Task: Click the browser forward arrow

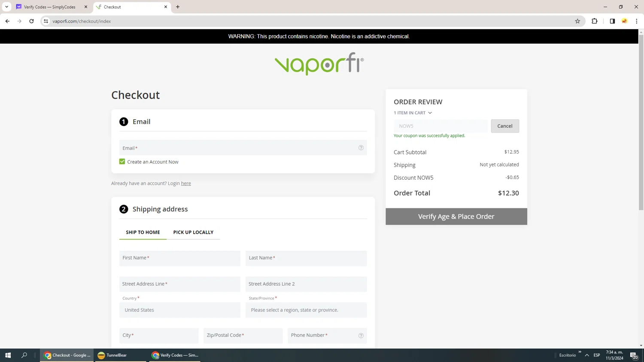Action: [19, 21]
